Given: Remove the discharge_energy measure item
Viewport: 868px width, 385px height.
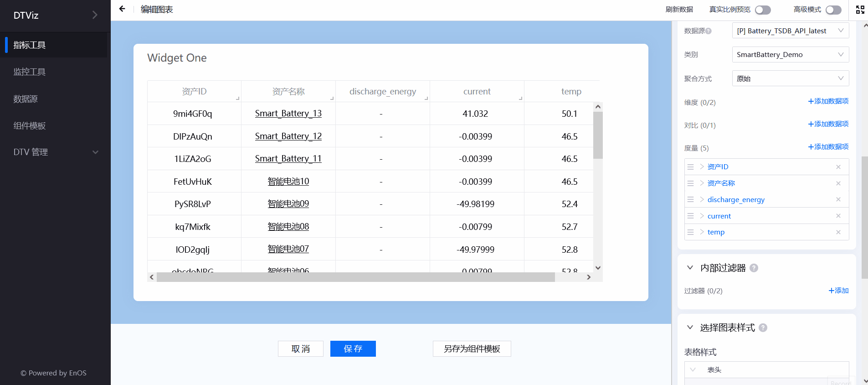Looking at the screenshot, I should 838,199.
